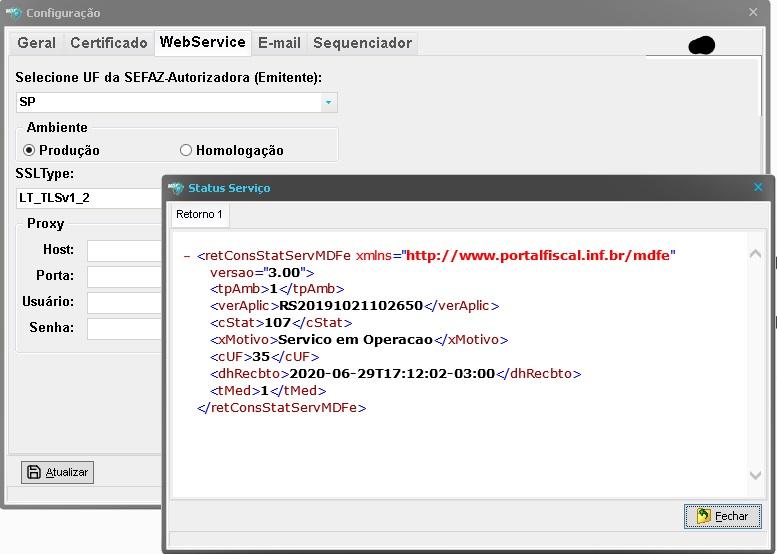Click the Fechar button

coord(722,516)
